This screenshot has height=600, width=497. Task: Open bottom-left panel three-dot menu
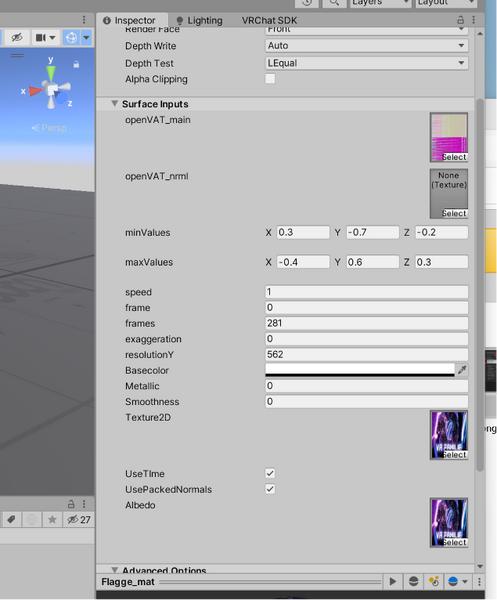pos(84,504)
